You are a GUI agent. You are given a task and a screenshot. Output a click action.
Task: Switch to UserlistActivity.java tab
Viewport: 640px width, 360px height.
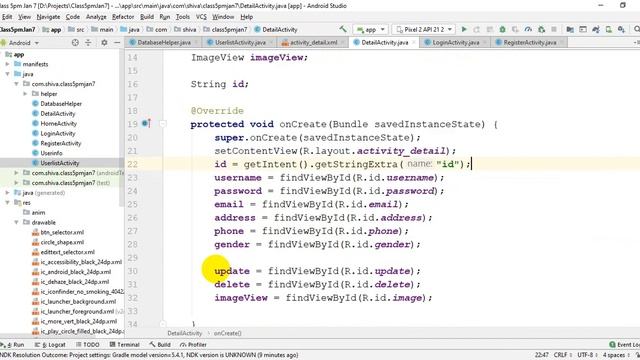click(x=240, y=42)
